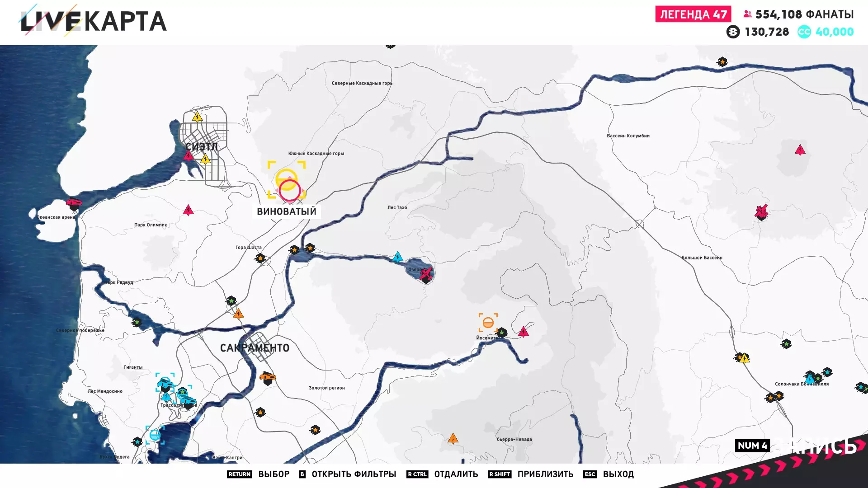Screen dimensions: 868x488
Task: Click the ВИНОВАТЫЙ player label
Action: tap(287, 211)
